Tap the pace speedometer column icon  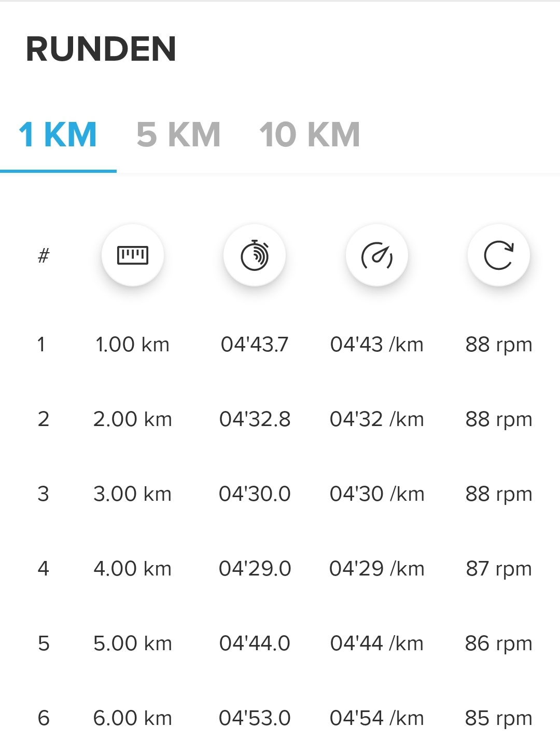pos(377,255)
